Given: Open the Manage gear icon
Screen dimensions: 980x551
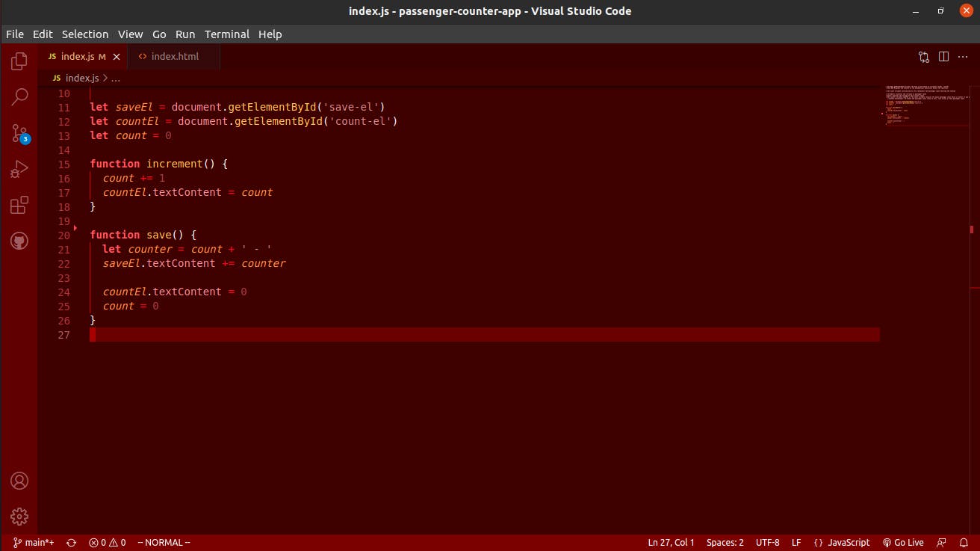Looking at the screenshot, I should pos(19,517).
